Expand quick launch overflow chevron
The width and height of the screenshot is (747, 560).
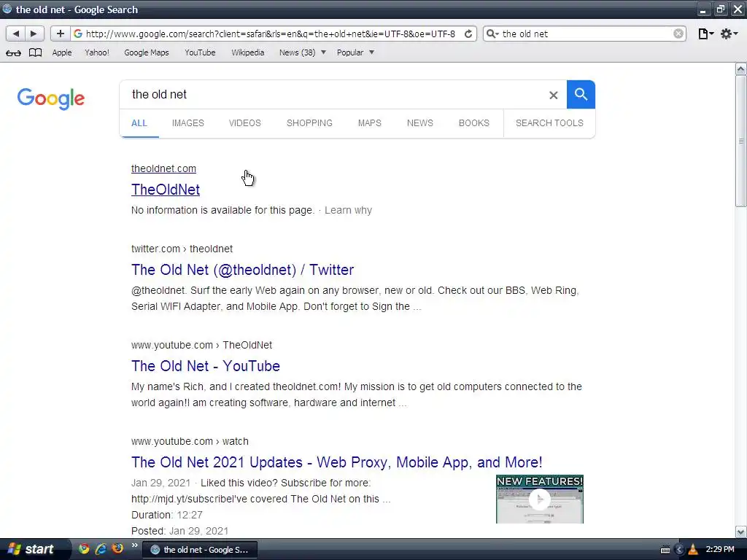(135, 545)
